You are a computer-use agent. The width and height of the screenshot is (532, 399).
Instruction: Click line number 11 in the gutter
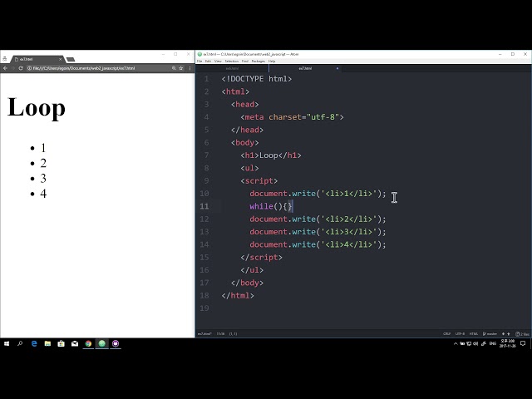pos(204,206)
